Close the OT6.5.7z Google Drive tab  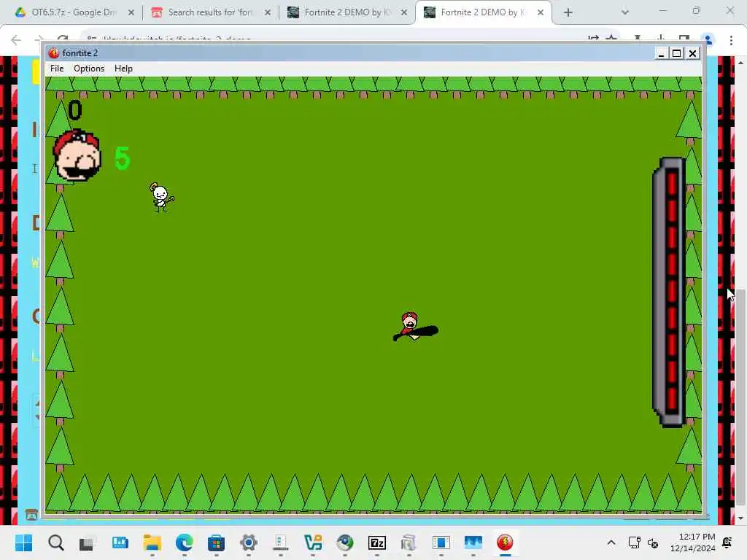pyautogui.click(x=131, y=12)
